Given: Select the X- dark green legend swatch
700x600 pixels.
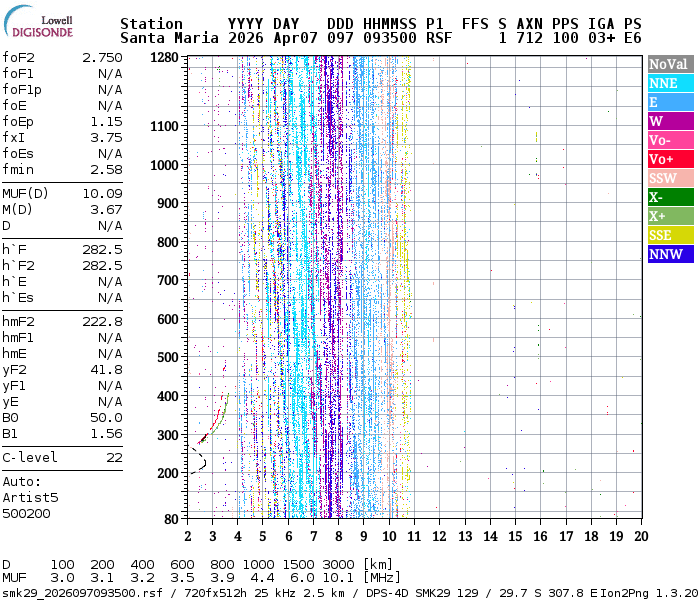Looking at the screenshot, I should [x=667, y=197].
